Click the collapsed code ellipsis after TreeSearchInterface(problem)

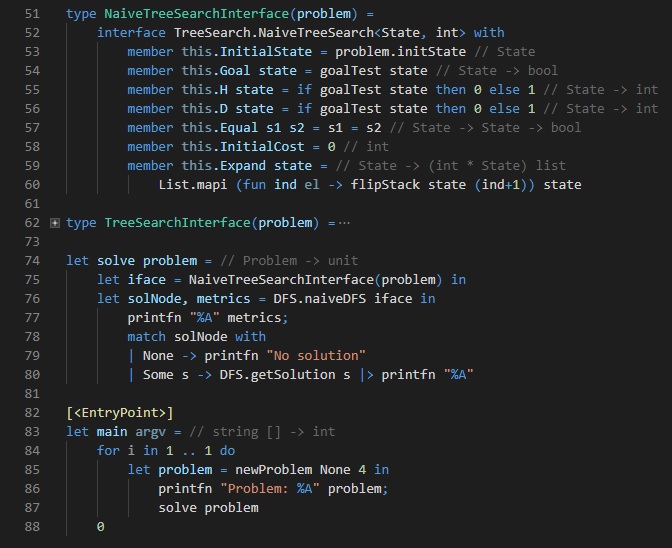click(344, 222)
